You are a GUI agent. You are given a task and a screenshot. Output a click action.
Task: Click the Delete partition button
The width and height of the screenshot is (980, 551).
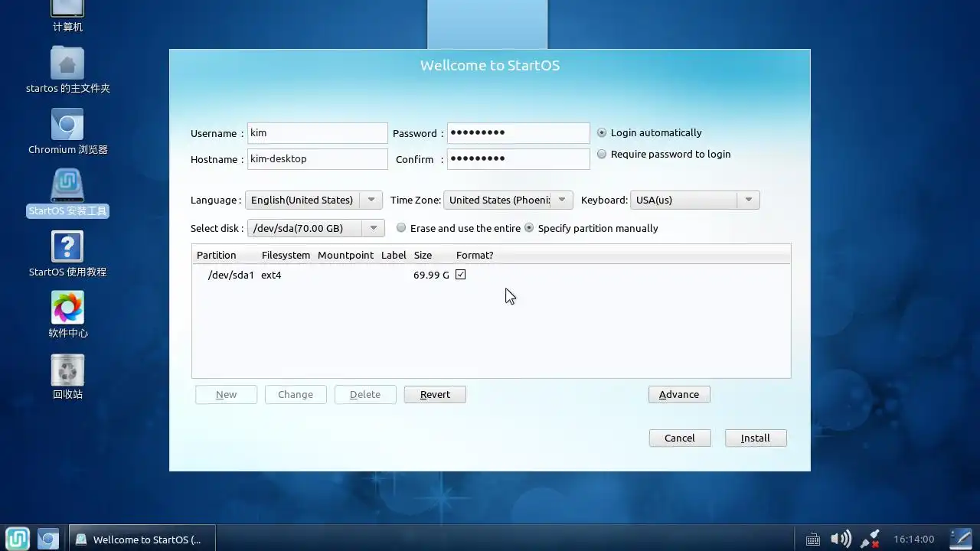(365, 394)
